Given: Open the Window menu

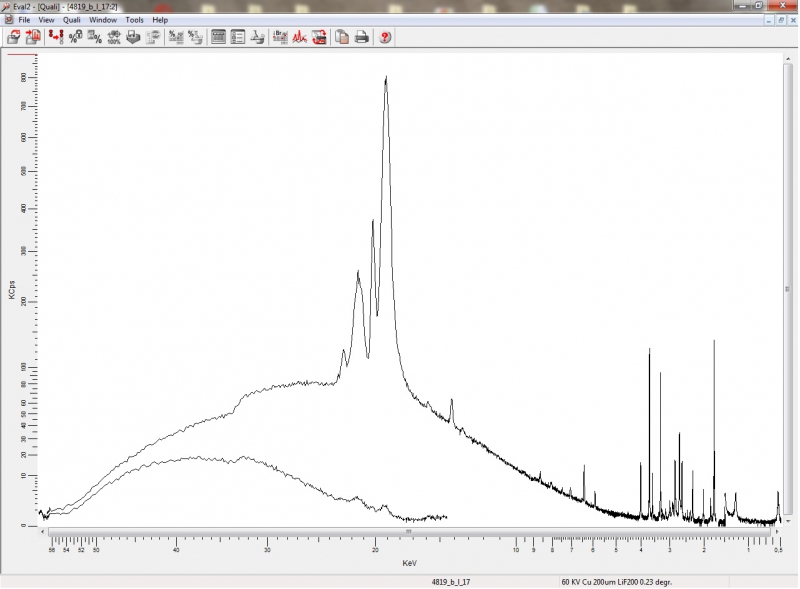Looking at the screenshot, I should pos(103,20).
